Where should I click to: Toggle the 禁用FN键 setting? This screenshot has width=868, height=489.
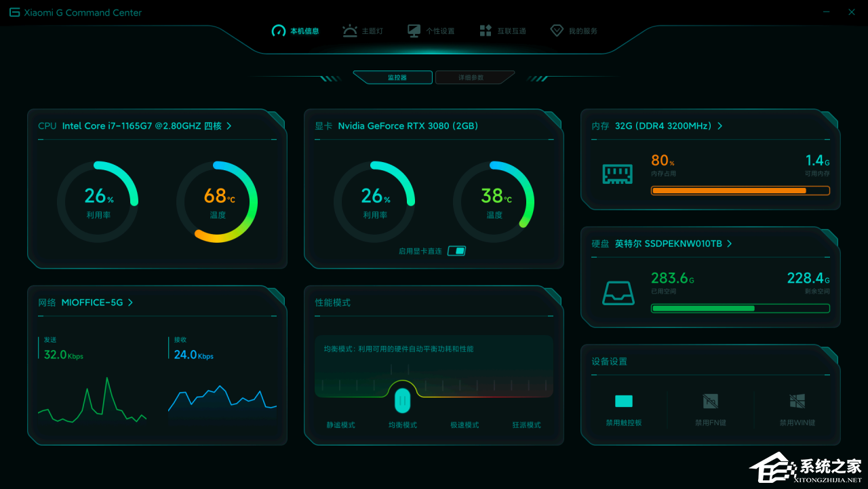pos(710,409)
